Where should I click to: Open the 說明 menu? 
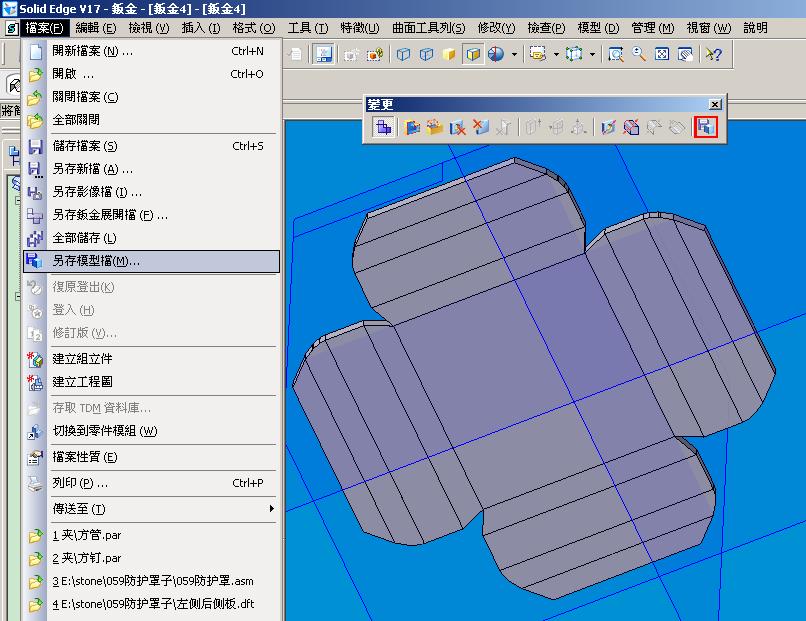[756, 28]
